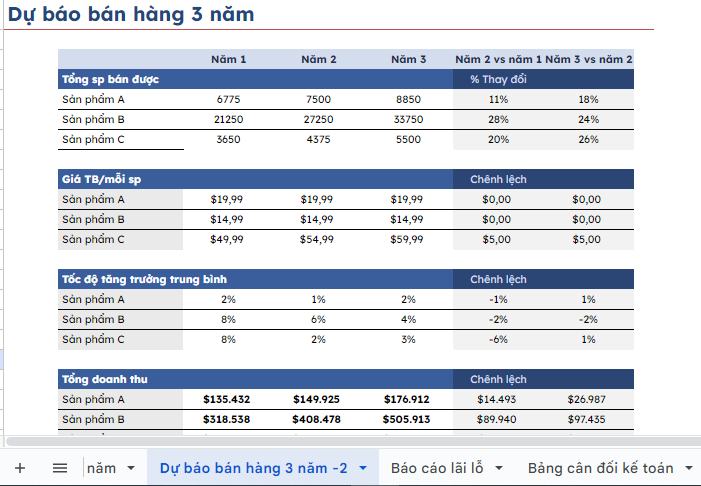
Task: Select cell with value 5500
Action: point(408,139)
